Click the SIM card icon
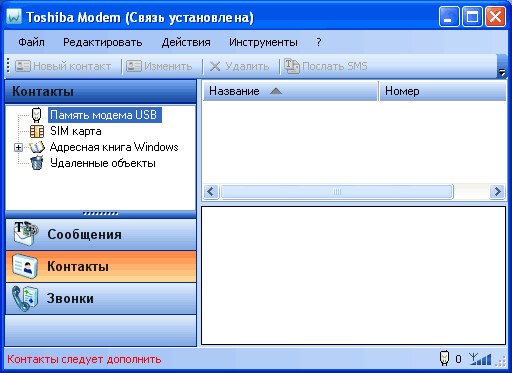The height and width of the screenshot is (373, 512). point(37,131)
